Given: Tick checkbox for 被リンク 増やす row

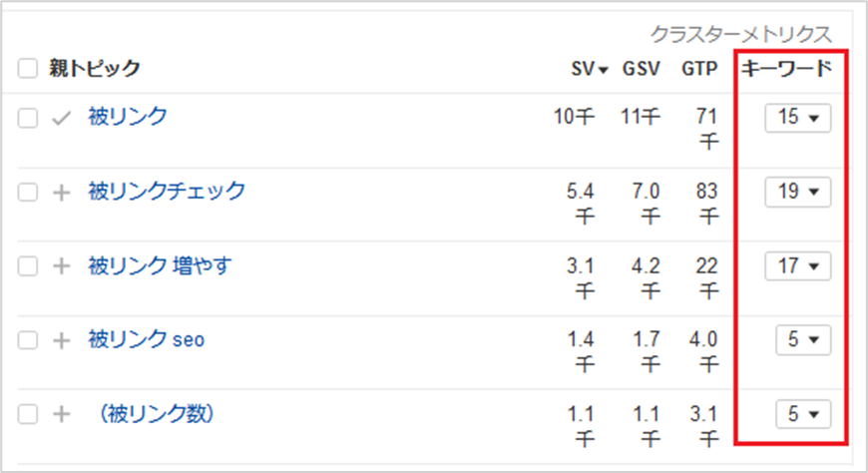Looking at the screenshot, I should [x=28, y=265].
